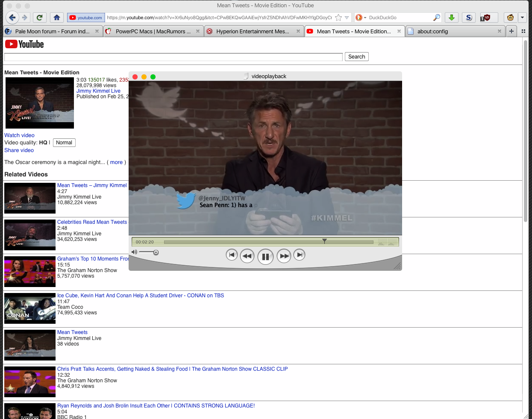
Task: Click the Normal quality button
Action: tap(64, 143)
